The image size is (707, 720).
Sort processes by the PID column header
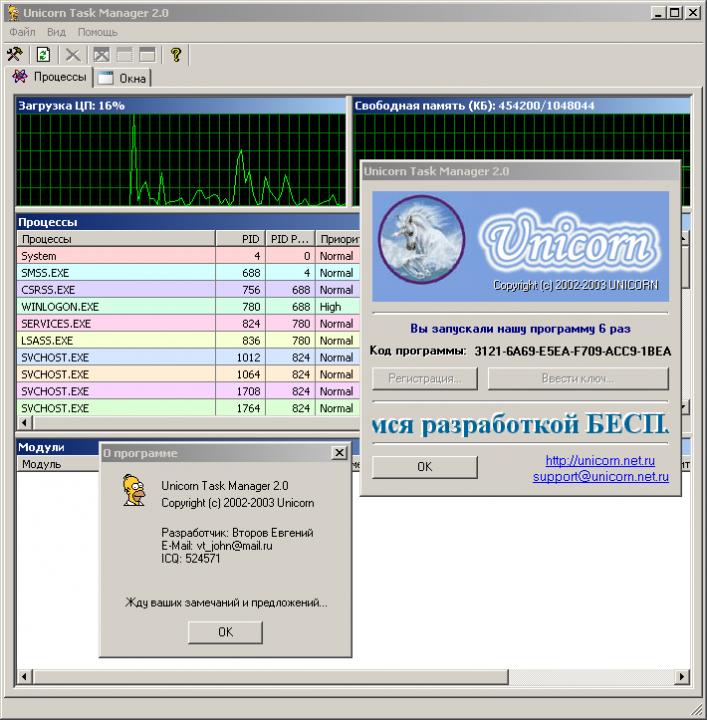click(240, 239)
